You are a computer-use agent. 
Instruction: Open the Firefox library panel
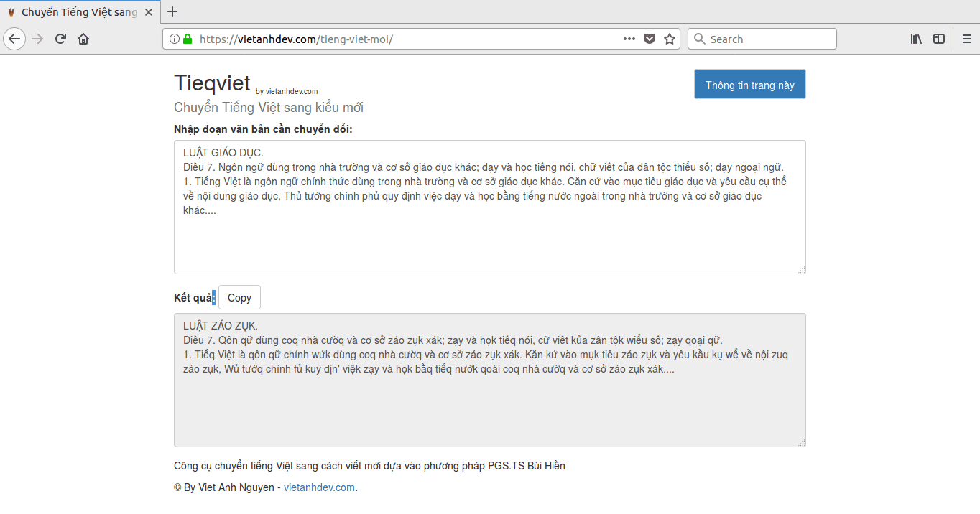click(x=916, y=38)
